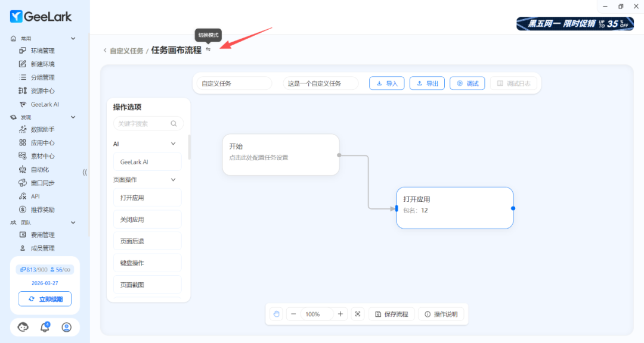Click the Black Friday promotion banner

tap(575, 24)
